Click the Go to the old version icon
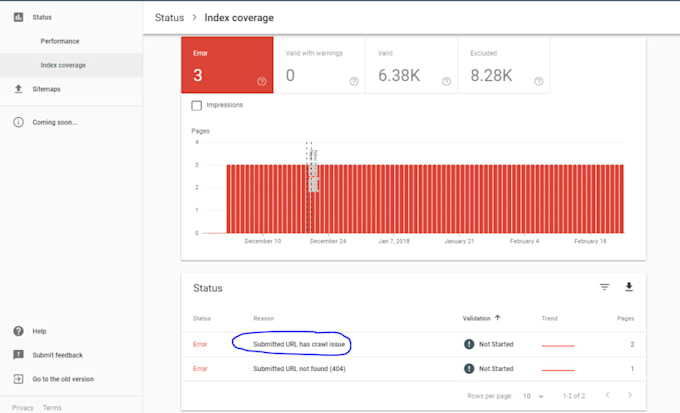The height and width of the screenshot is (413, 680). [19, 379]
